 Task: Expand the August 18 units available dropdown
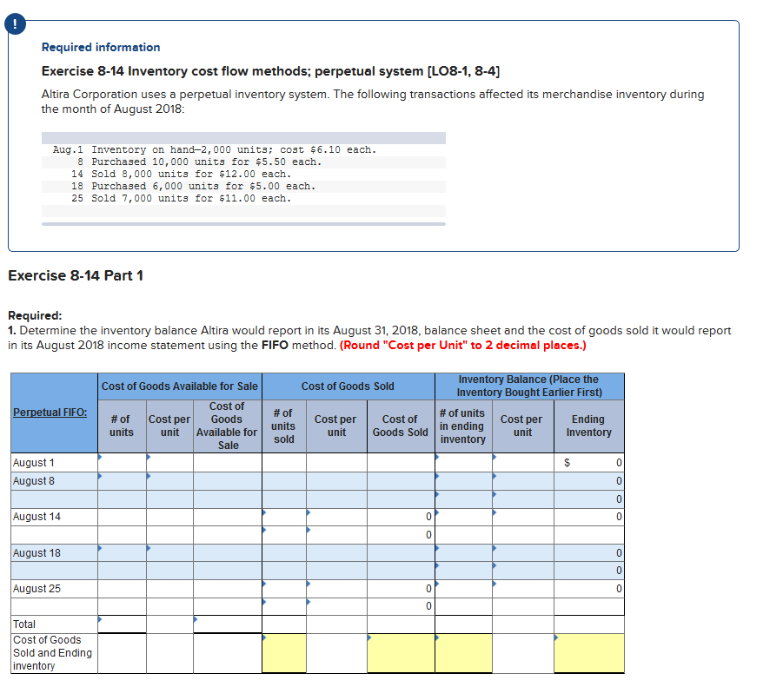[x=99, y=547]
